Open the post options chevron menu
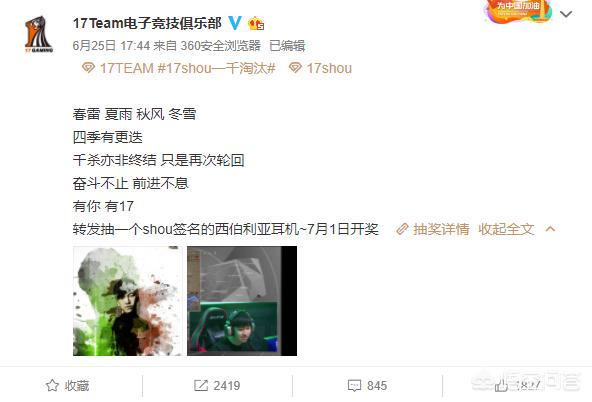592x402 pixels. pos(566,14)
